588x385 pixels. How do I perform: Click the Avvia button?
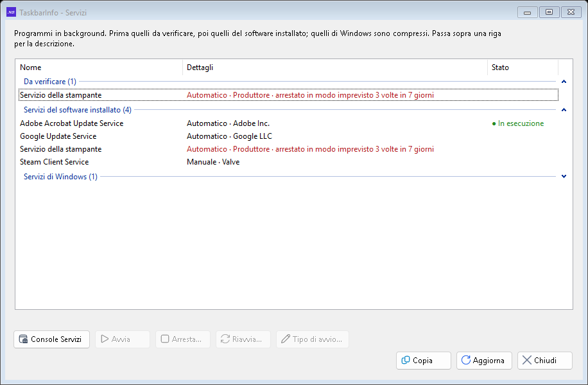[123, 339]
